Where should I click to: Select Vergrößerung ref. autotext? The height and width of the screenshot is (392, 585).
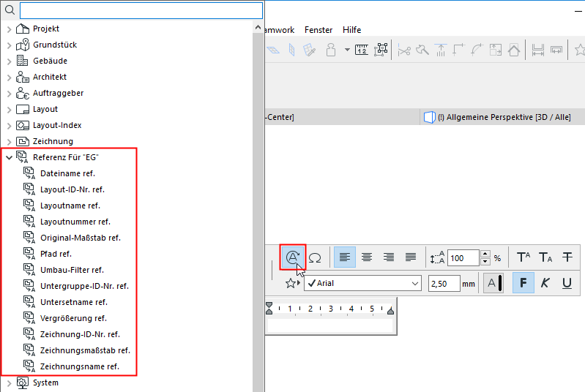click(x=73, y=318)
